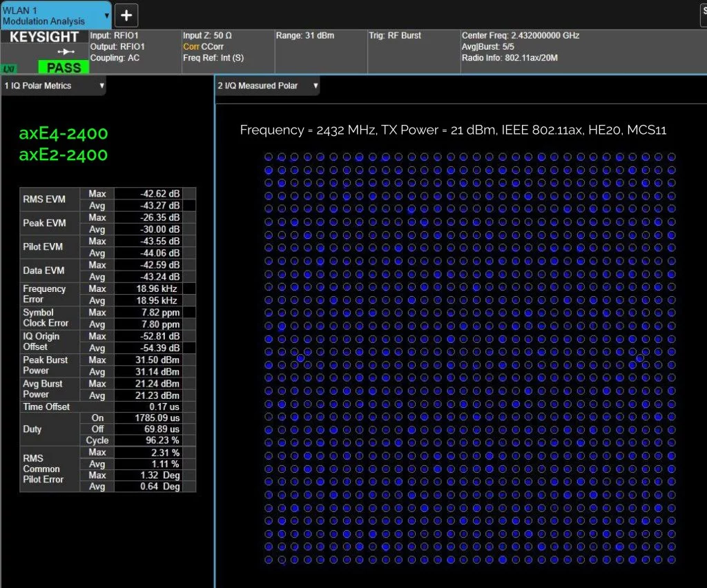Click the Avg|Burst: 5/5 text
This screenshot has width=707, height=588.
[x=488, y=47]
